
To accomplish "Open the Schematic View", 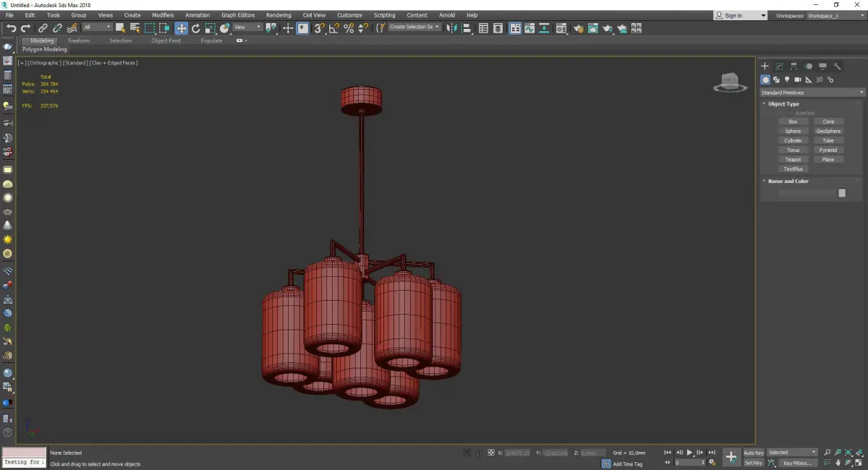I will [543, 28].
